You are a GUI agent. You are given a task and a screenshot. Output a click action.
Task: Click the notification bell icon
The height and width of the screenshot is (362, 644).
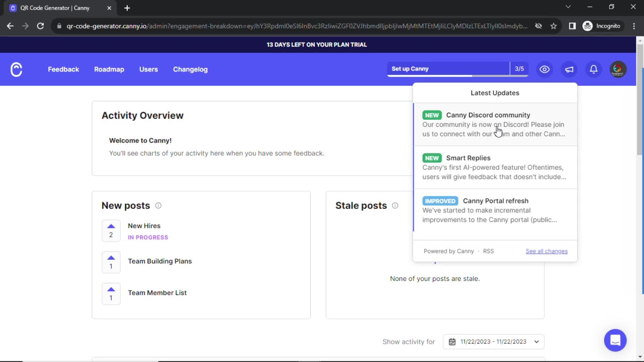594,69
